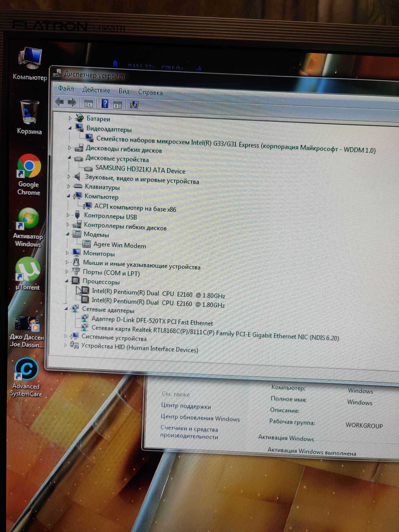Click the Мониторы category icon

point(76,252)
